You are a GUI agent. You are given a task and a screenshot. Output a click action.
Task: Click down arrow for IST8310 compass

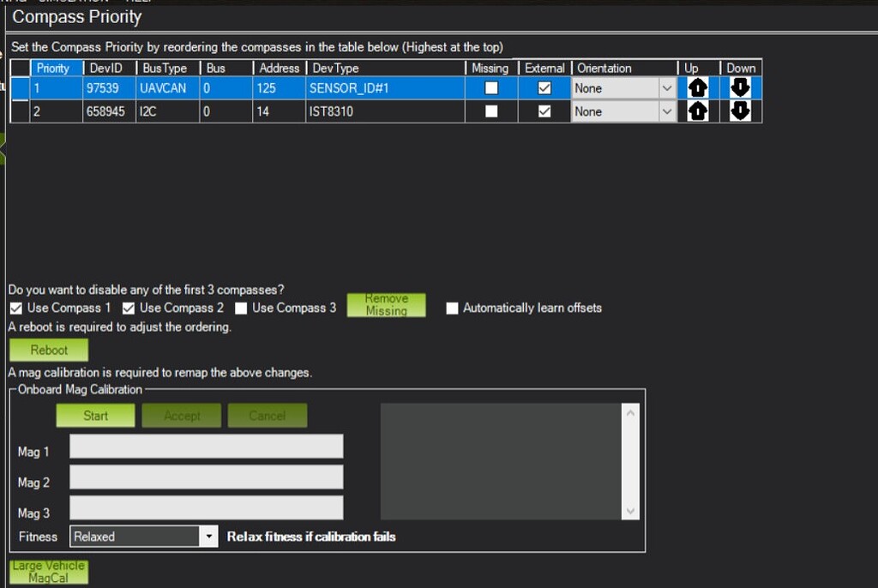pyautogui.click(x=740, y=111)
